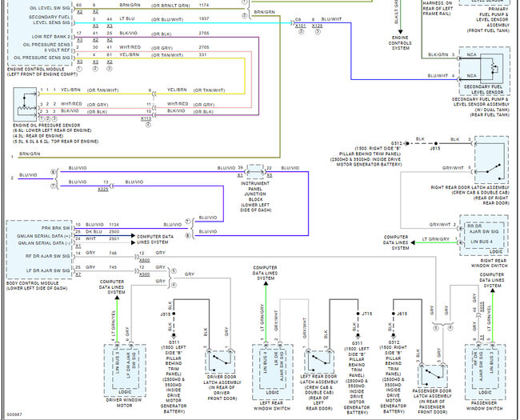Click the engine oil pressure sensor symbol
520x420 pixels.
point(26,105)
